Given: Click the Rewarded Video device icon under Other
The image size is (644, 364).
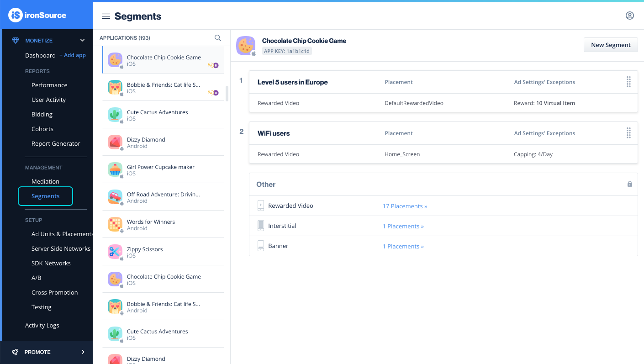Looking at the screenshot, I should click(x=261, y=206).
